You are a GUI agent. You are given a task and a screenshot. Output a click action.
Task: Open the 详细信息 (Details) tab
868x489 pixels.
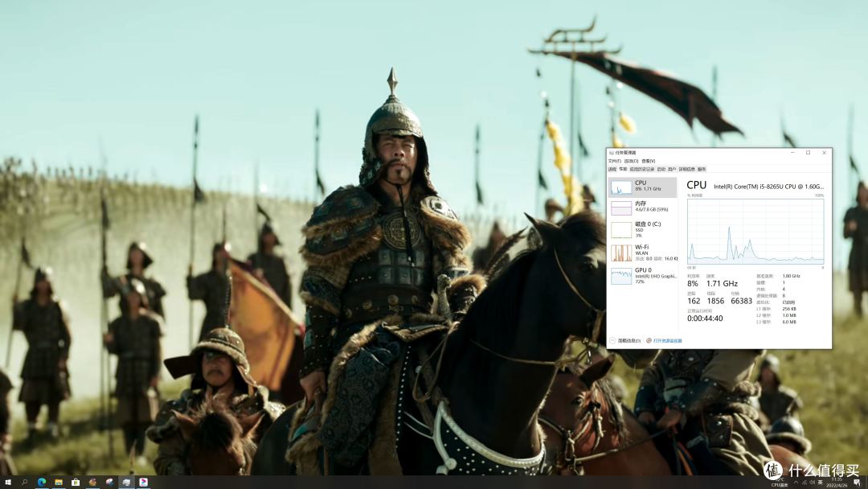[687, 169]
